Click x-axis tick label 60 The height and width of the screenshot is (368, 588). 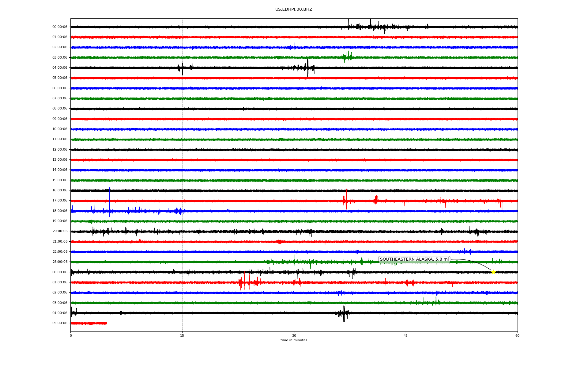click(x=517, y=335)
